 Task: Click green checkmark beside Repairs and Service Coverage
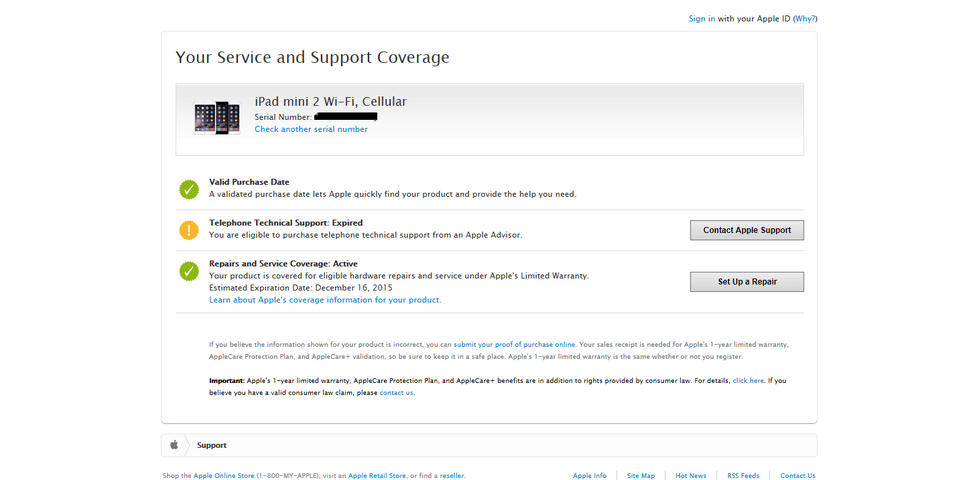pyautogui.click(x=189, y=271)
